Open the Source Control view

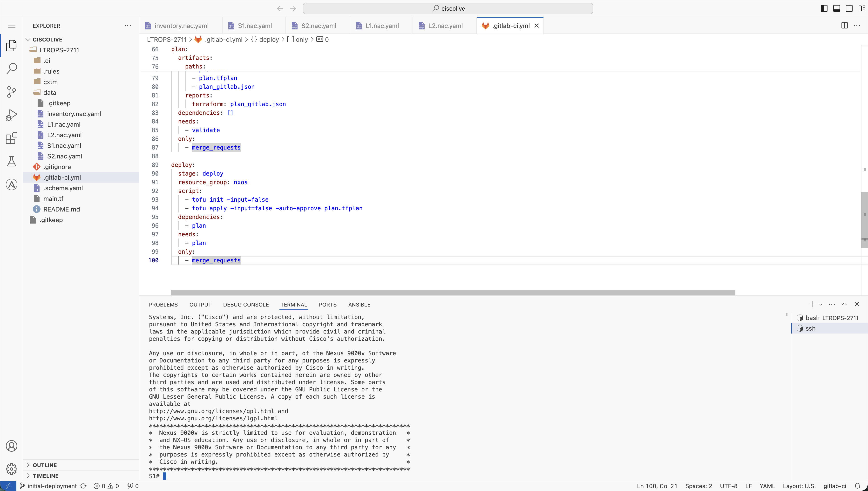pyautogui.click(x=12, y=91)
